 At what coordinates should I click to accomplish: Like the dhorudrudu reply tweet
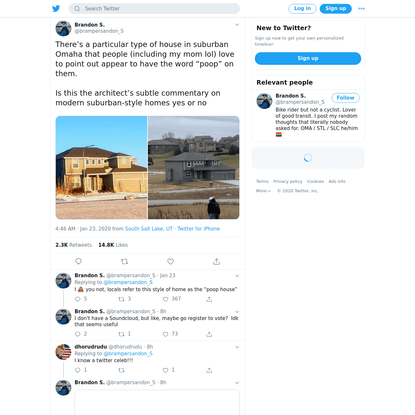pyautogui.click(x=165, y=370)
